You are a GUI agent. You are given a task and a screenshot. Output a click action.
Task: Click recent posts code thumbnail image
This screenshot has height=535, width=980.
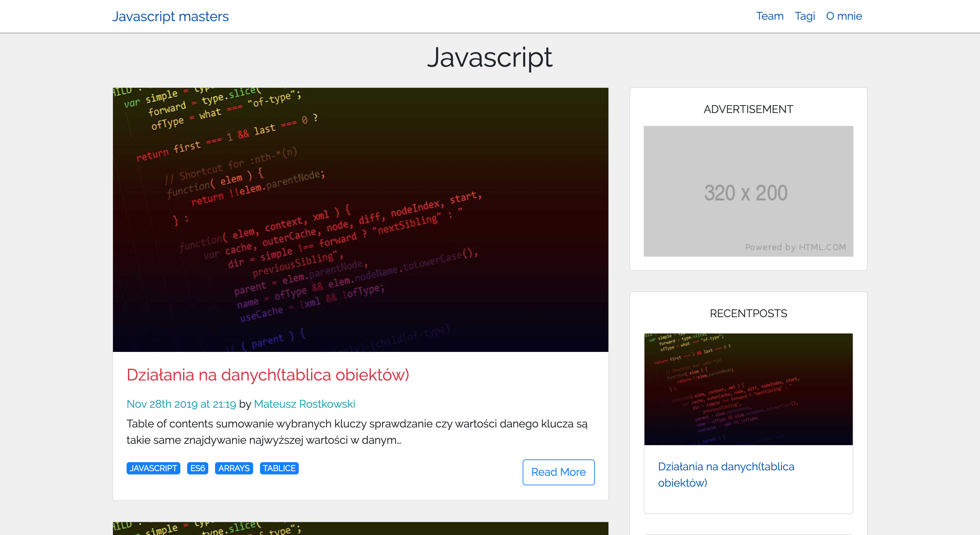pyautogui.click(x=748, y=389)
